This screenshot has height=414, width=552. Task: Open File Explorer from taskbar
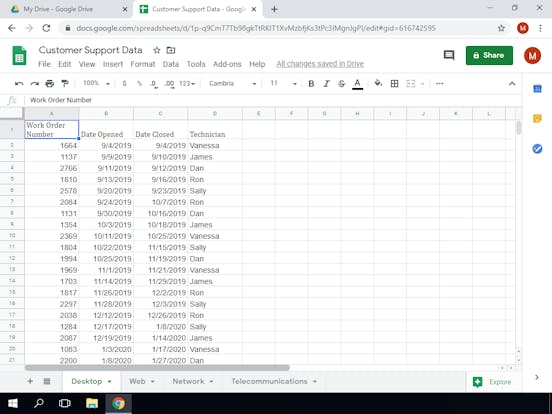pyautogui.click(x=92, y=403)
